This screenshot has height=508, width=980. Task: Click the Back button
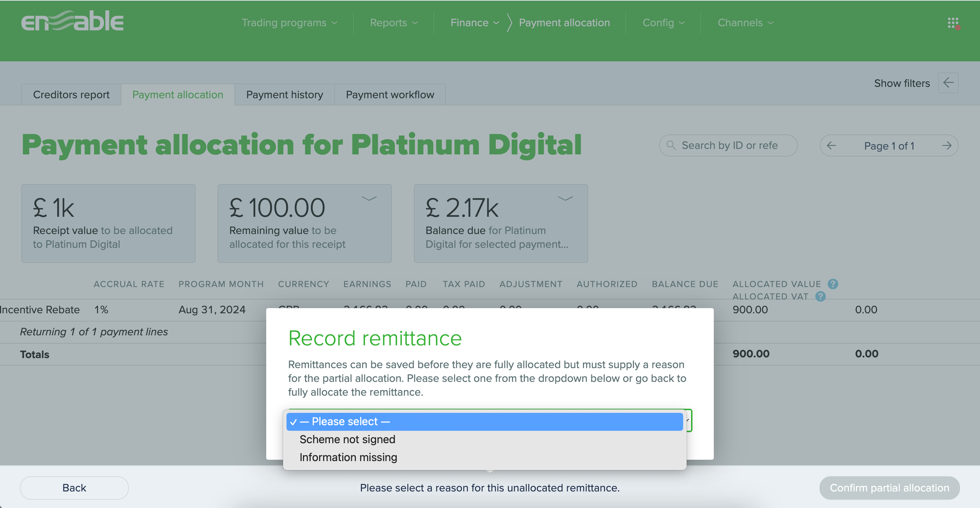click(x=74, y=488)
